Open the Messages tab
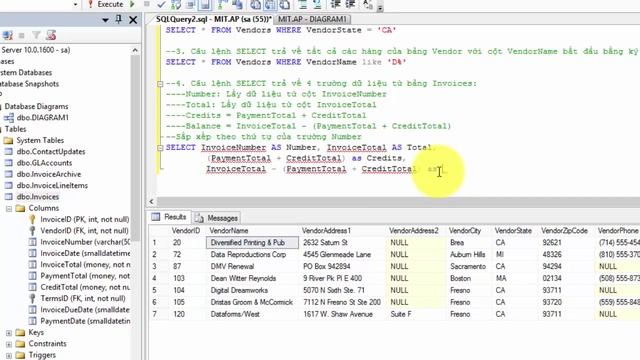Viewport: 640px width, 360px height. tap(217, 218)
